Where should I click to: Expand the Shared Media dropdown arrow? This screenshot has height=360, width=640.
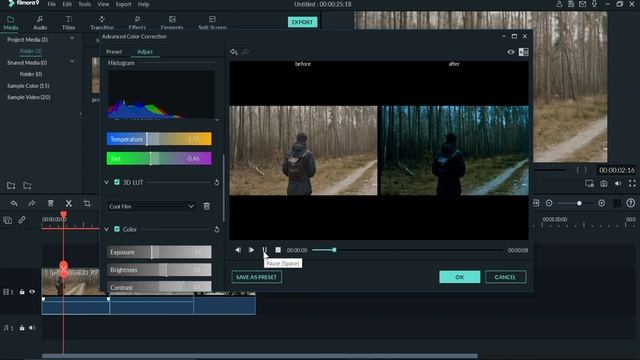72,62
